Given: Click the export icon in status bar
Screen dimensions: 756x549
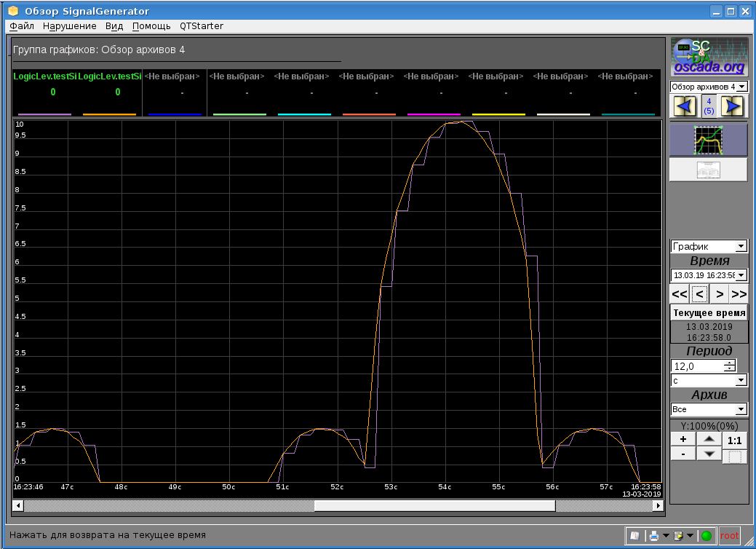Looking at the screenshot, I should coord(678,536).
